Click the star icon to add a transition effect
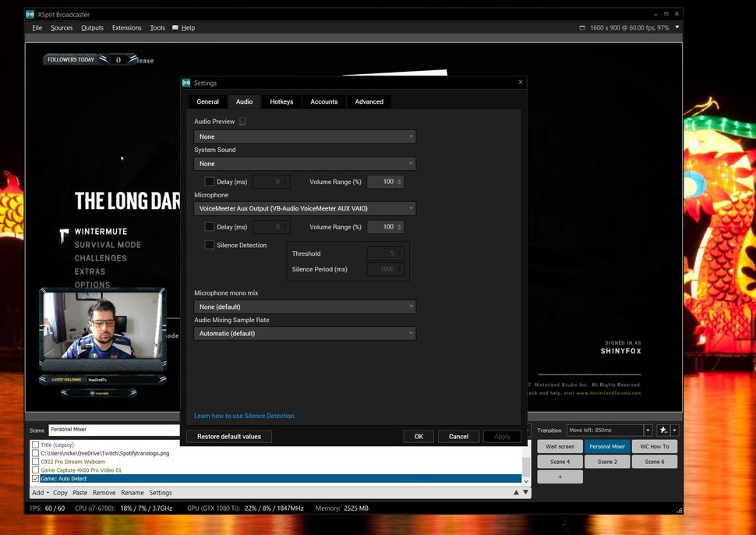Image resolution: width=756 pixels, height=535 pixels. point(664,430)
